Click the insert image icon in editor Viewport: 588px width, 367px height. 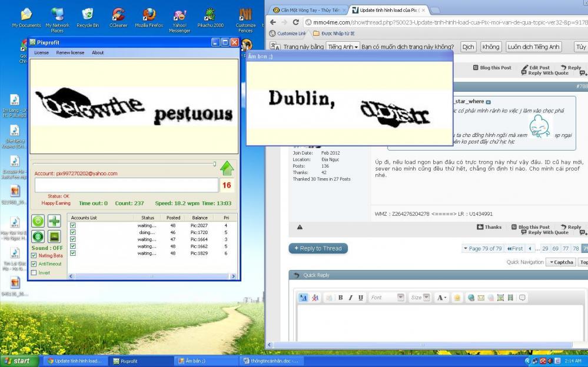(x=500, y=297)
